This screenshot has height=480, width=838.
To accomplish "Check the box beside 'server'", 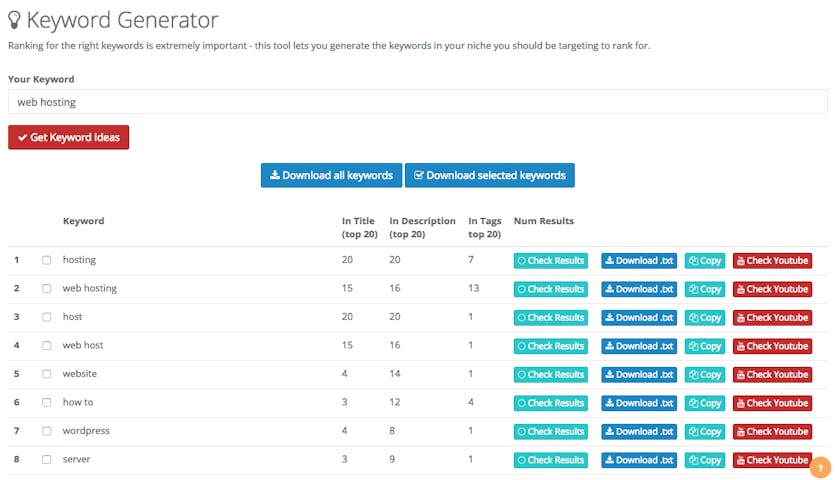I will click(x=47, y=460).
